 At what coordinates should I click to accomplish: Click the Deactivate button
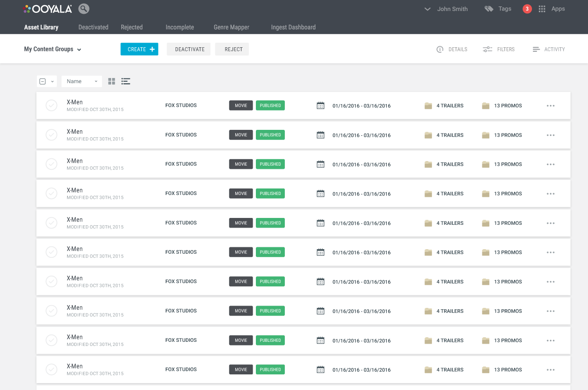coord(189,49)
